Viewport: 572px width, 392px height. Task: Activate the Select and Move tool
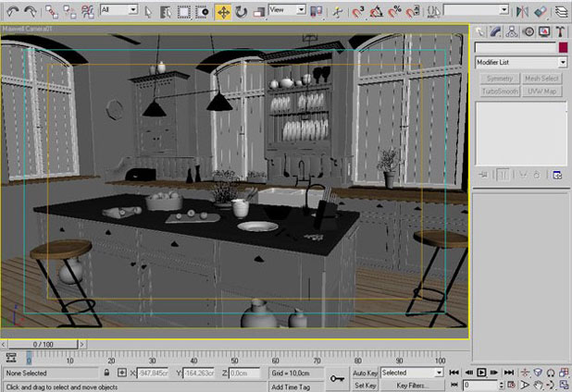[x=223, y=12]
